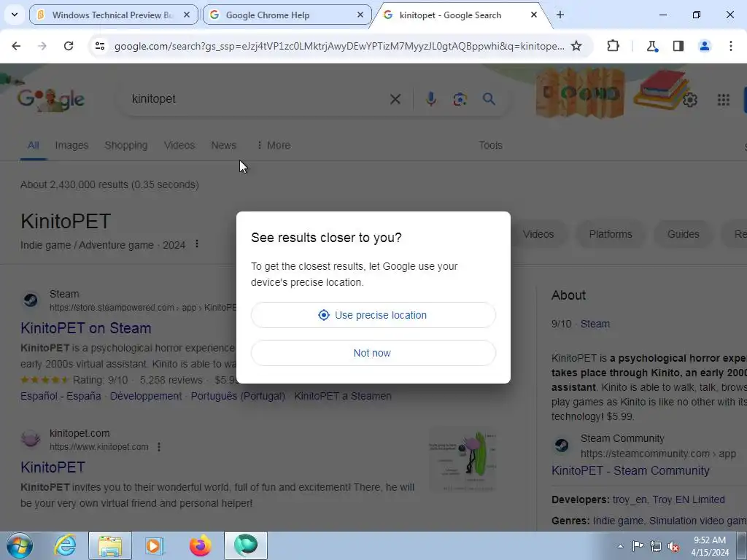Open the Extensions puzzle icon
The width and height of the screenshot is (747, 560).
[x=613, y=46]
